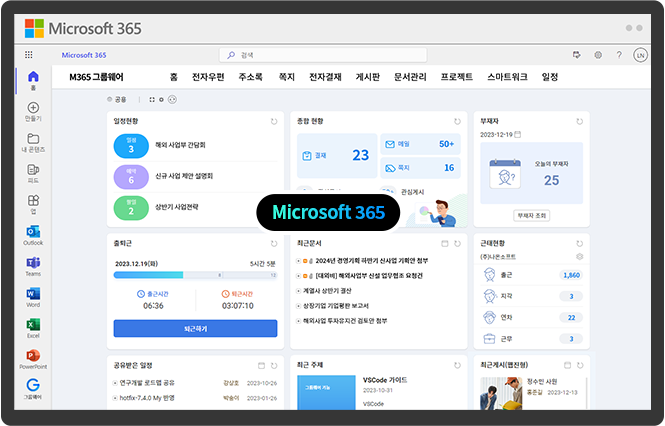Launch Outlook from the sidebar
The width and height of the screenshot is (665, 426).
click(x=33, y=235)
